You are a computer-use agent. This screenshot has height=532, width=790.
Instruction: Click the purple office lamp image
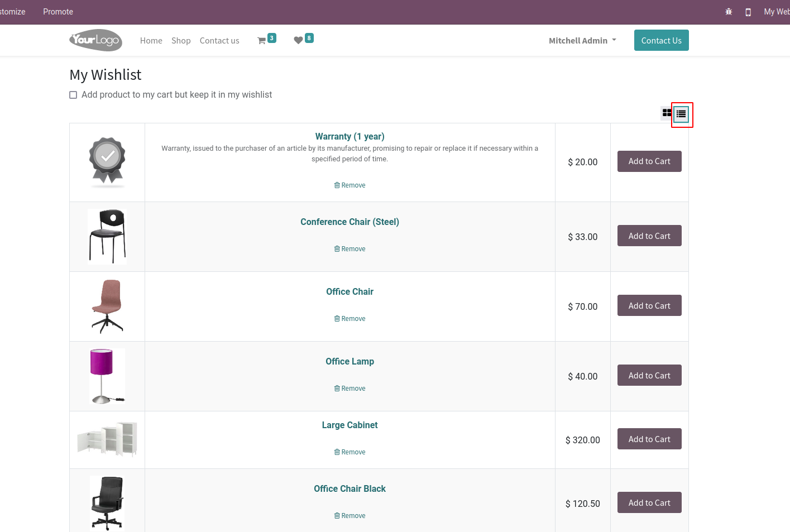coord(107,376)
